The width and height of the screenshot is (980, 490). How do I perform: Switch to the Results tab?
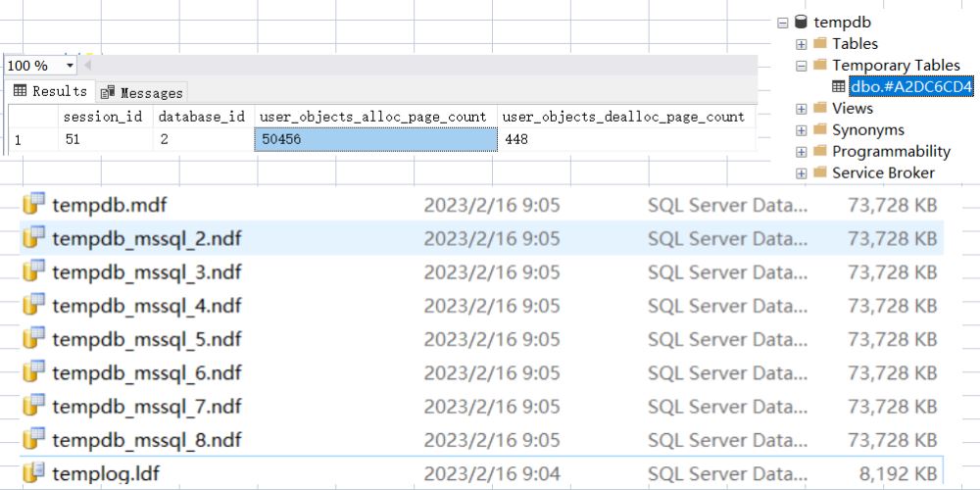50,91
